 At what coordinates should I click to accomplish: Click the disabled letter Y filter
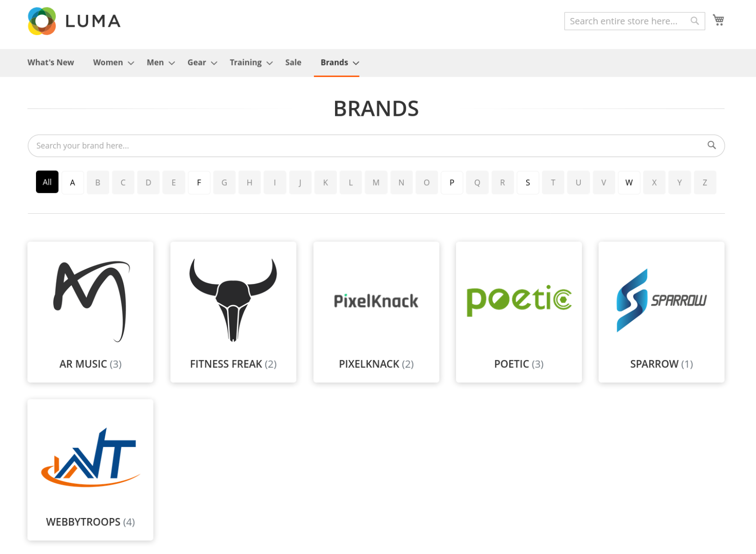[x=679, y=182]
